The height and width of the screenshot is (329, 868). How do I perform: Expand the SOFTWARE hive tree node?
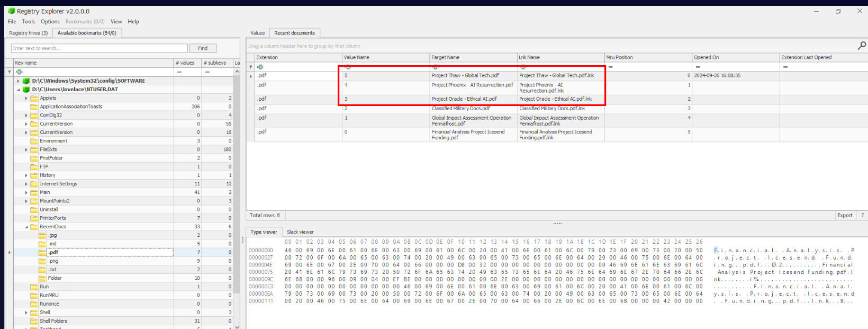19,81
